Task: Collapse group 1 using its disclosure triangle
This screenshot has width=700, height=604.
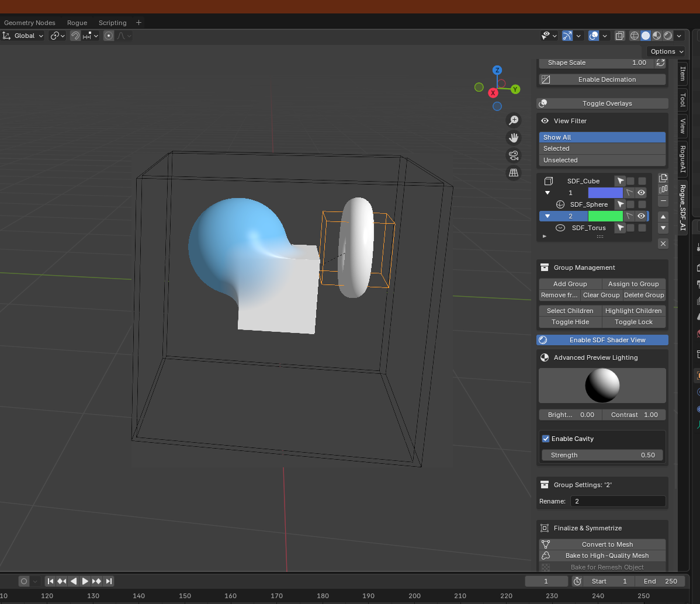Action: click(547, 193)
